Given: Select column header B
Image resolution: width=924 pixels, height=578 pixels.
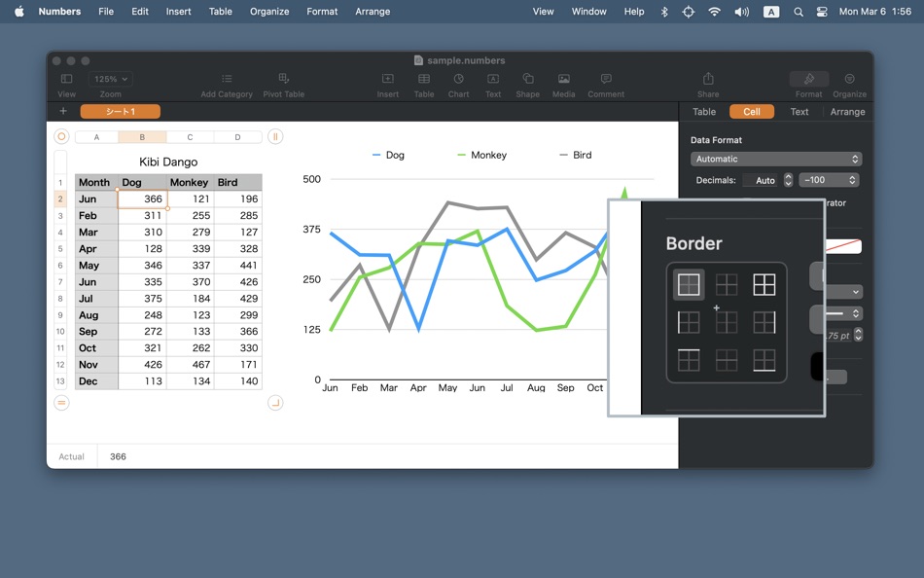Looking at the screenshot, I should (142, 137).
